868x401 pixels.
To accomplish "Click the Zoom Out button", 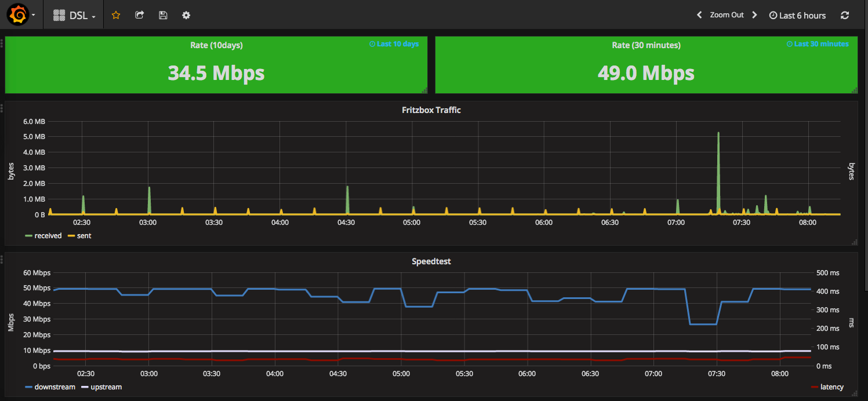I will [x=727, y=15].
